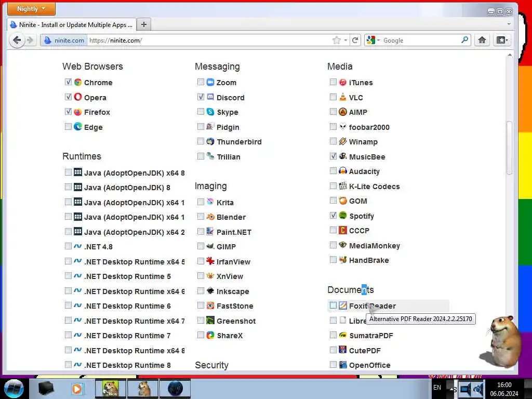Click the VLC cone icon
532x399 pixels.
click(x=343, y=97)
